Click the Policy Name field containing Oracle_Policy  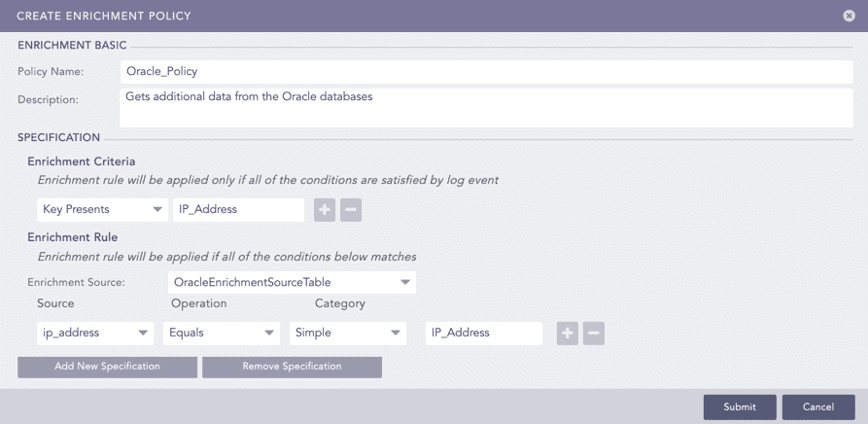[x=486, y=71]
